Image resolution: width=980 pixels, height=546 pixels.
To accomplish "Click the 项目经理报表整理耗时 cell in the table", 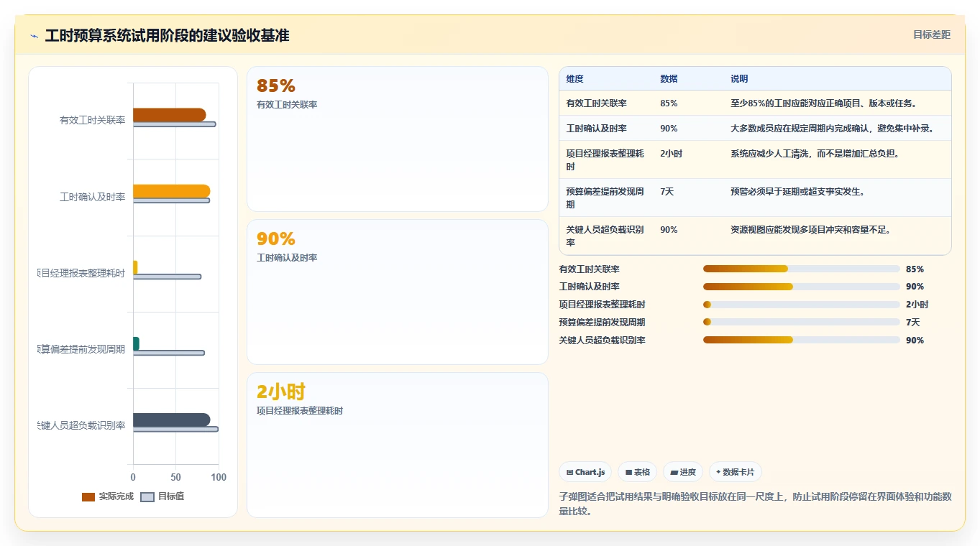I will click(605, 160).
